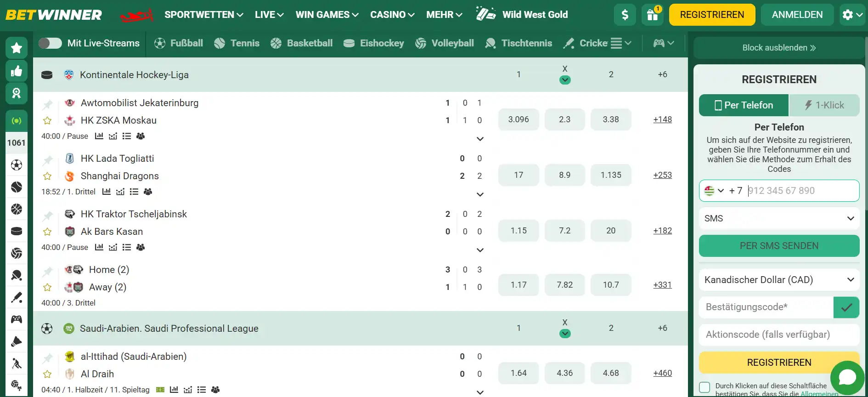The width and height of the screenshot is (868, 397).
Task: Open the dollar payments icon in header
Action: 625,15
